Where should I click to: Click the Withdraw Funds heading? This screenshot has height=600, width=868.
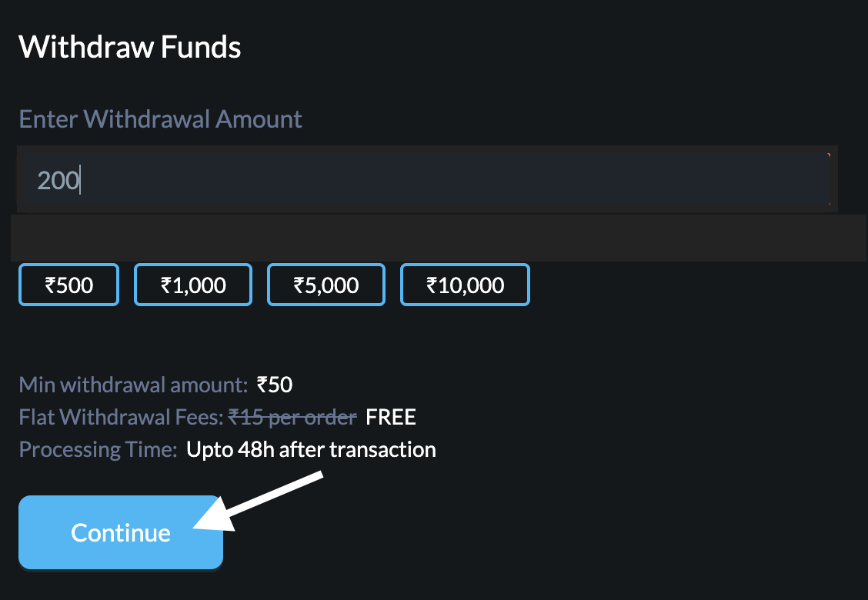coord(130,48)
